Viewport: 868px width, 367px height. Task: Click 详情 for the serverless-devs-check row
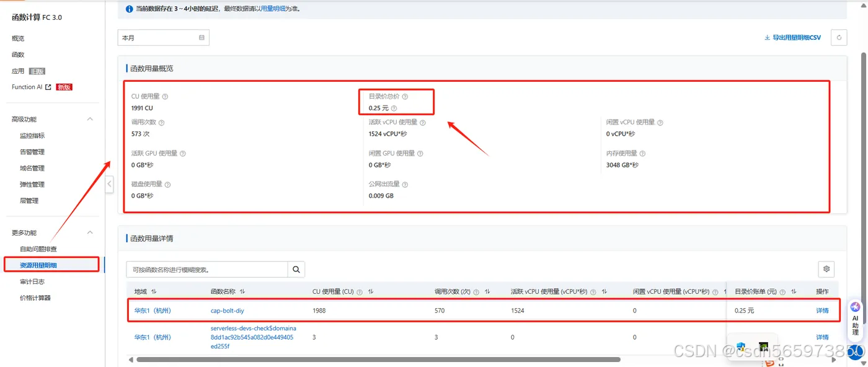(822, 337)
